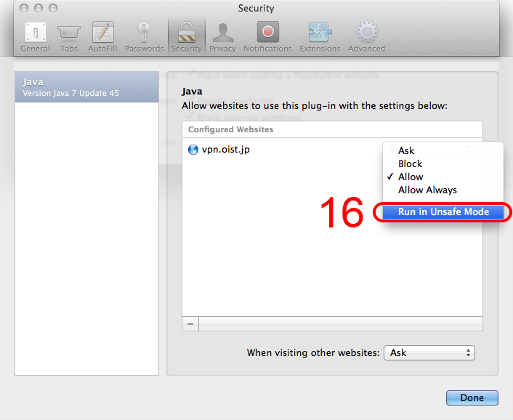Expand 'When visiting other websites' dropdown
The image size is (513, 420).
coord(429,352)
